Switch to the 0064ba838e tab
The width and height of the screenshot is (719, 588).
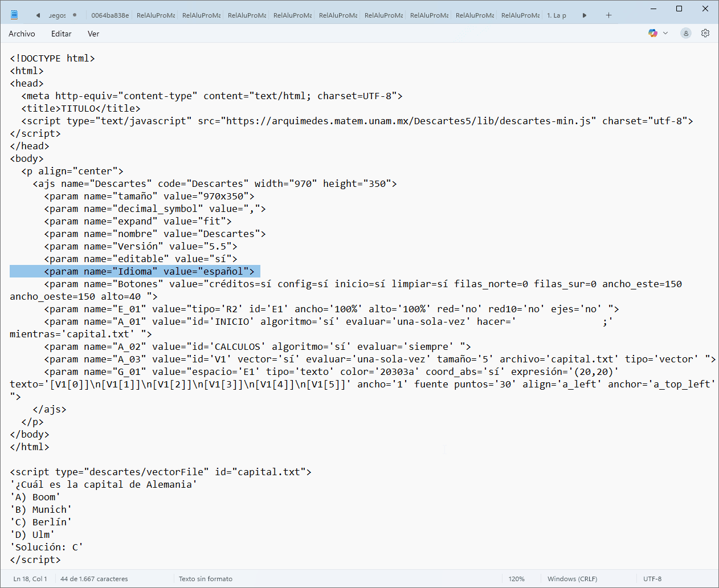click(109, 15)
